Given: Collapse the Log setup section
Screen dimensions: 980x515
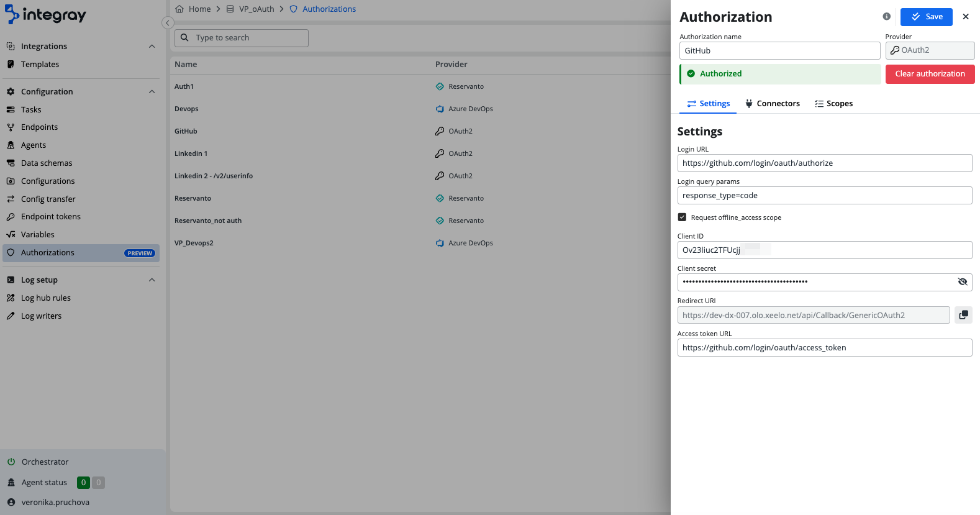Looking at the screenshot, I should [152, 280].
